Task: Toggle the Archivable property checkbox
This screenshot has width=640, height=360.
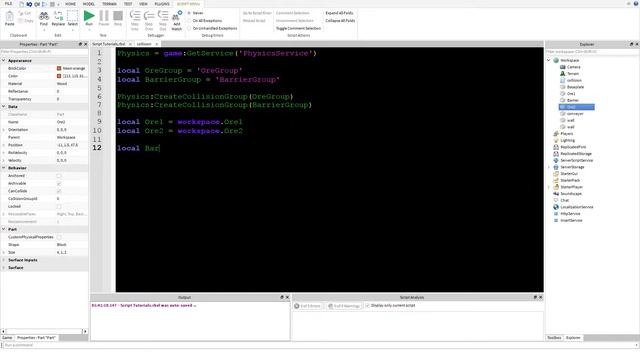Action: [59, 184]
